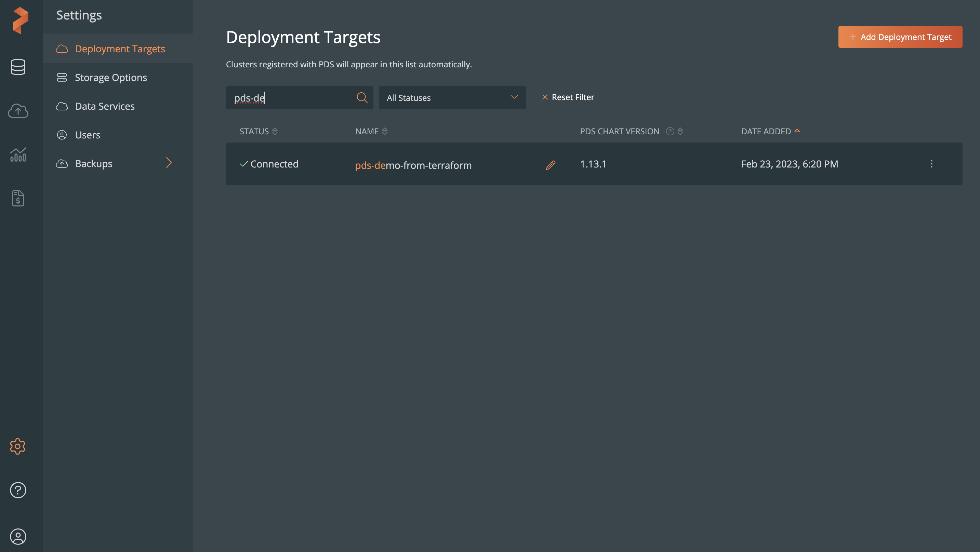Screen dimensions: 980x552
Task: Open the All Statuses dropdown filter
Action: pos(452,98)
